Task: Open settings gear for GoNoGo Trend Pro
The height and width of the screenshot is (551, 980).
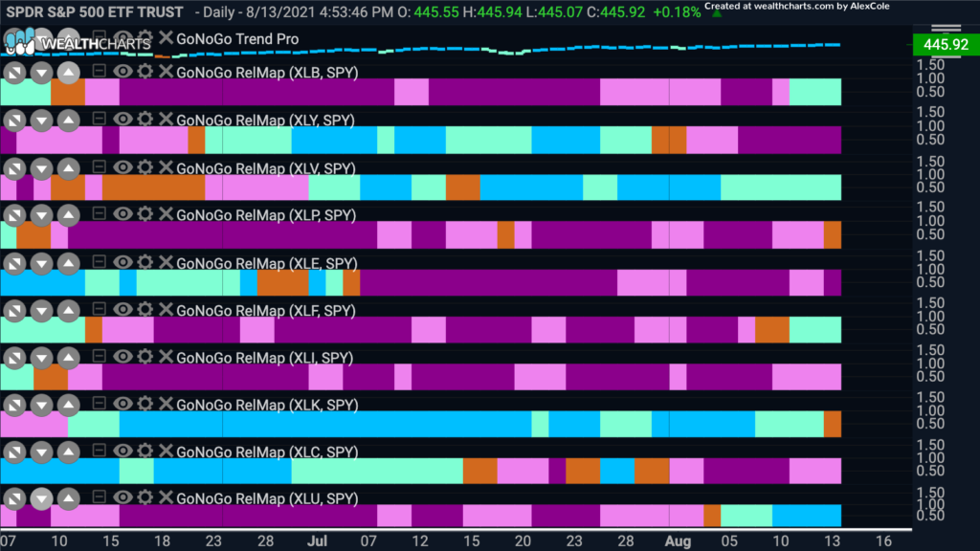Action: (145, 37)
